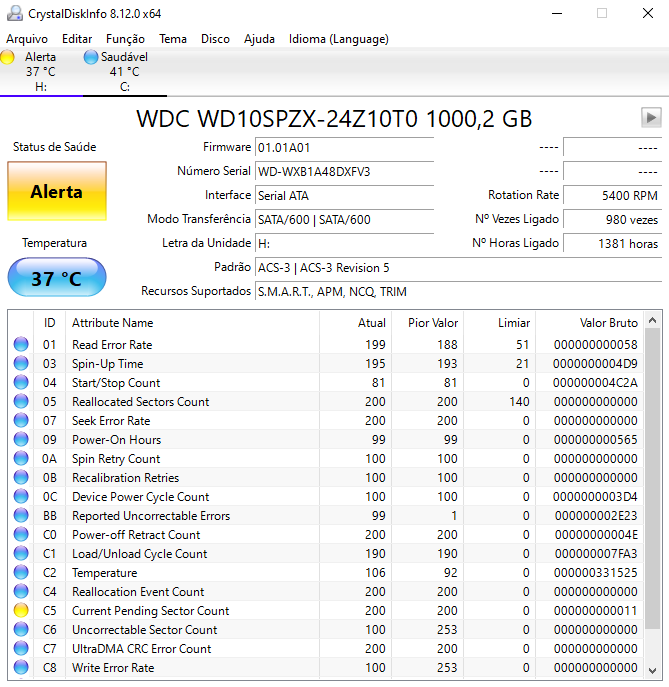The height and width of the screenshot is (687, 669).
Task: Open the Ajuda menu
Action: pos(259,39)
